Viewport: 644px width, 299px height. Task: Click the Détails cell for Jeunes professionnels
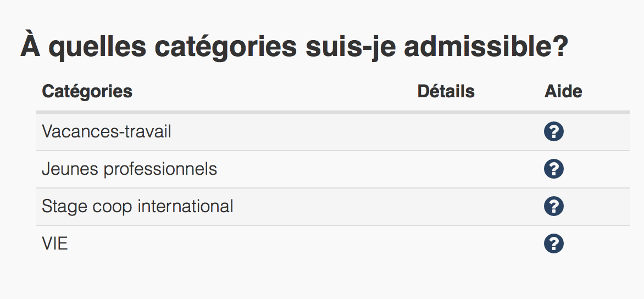coord(446,169)
